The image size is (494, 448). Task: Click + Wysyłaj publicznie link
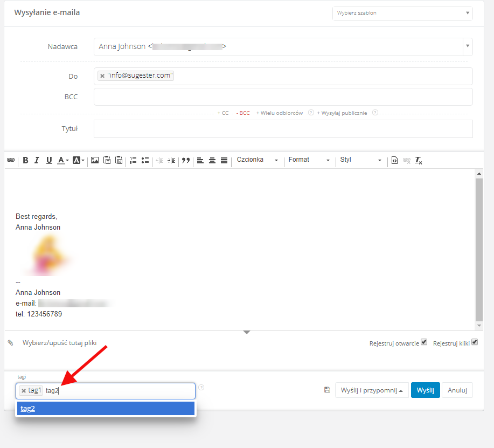point(342,113)
